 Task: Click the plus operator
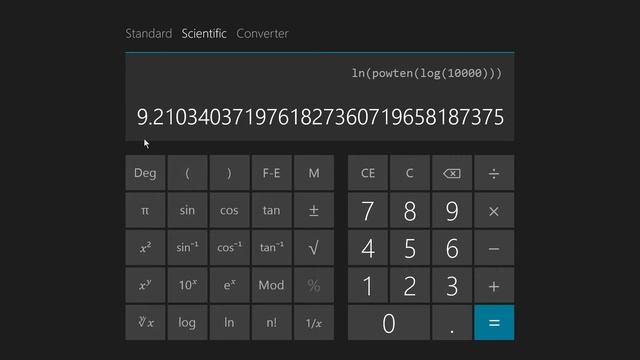coord(494,285)
